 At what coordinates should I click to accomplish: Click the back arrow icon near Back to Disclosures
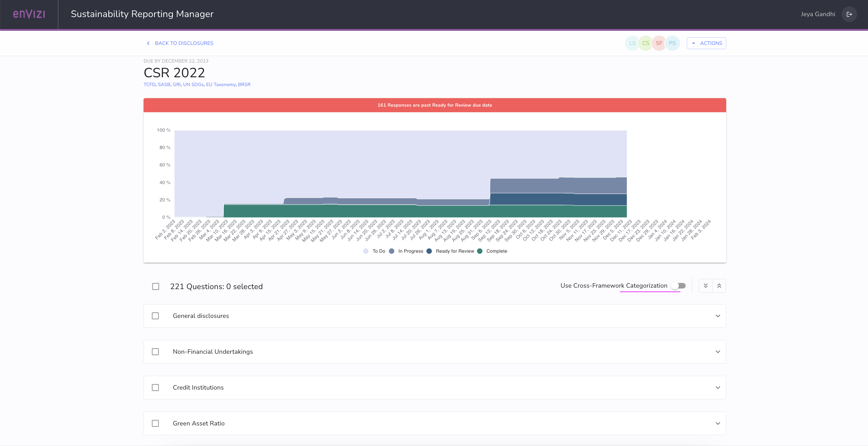(148, 43)
